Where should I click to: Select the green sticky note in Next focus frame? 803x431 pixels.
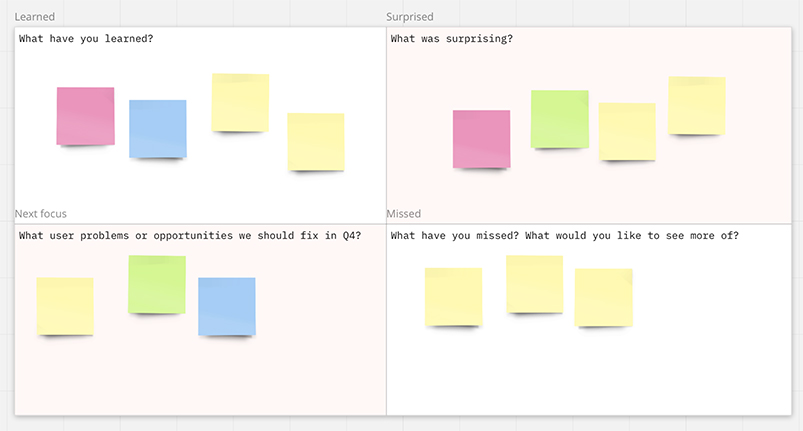click(157, 284)
